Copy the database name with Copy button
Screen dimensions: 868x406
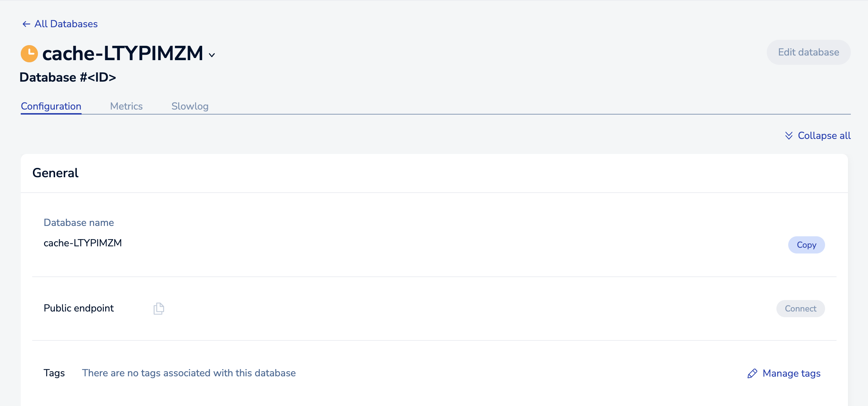click(x=806, y=245)
